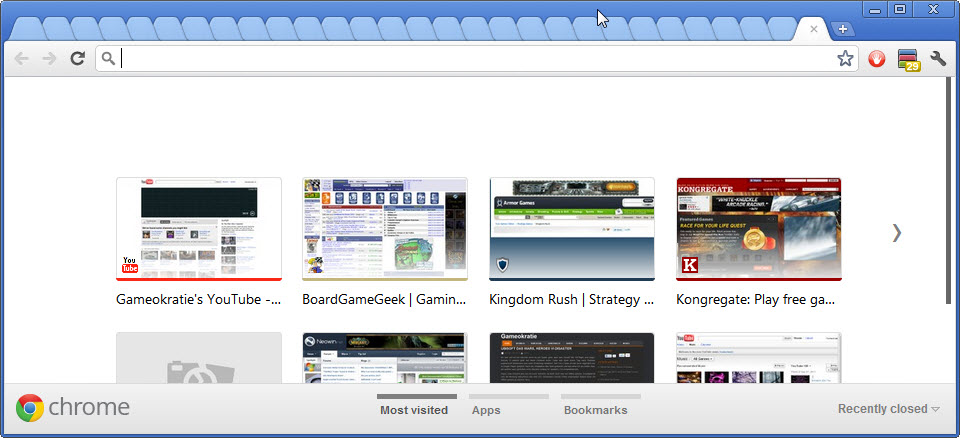Viewport: 960px width, 438px height.
Task: Click the magnifier icon in the address bar
Action: [108, 59]
